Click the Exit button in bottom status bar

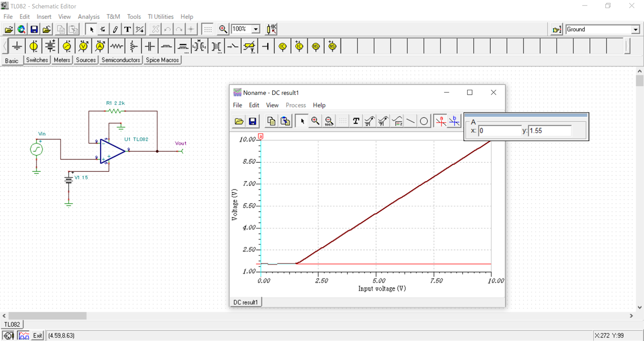tap(37, 336)
